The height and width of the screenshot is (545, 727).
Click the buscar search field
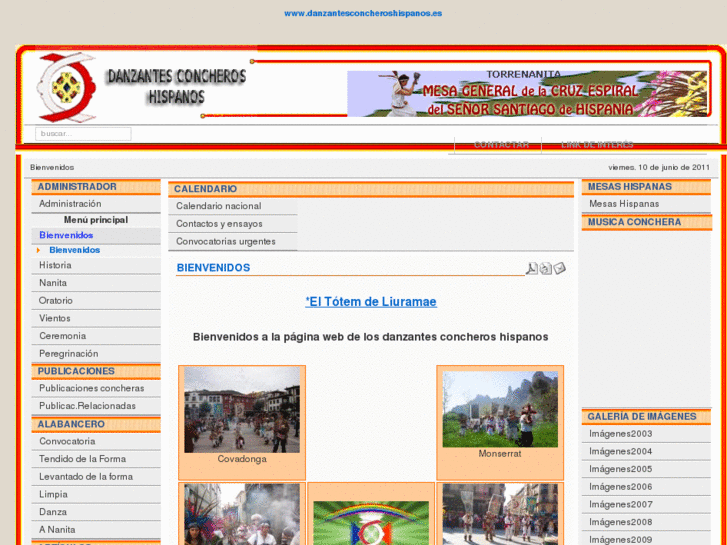point(83,134)
